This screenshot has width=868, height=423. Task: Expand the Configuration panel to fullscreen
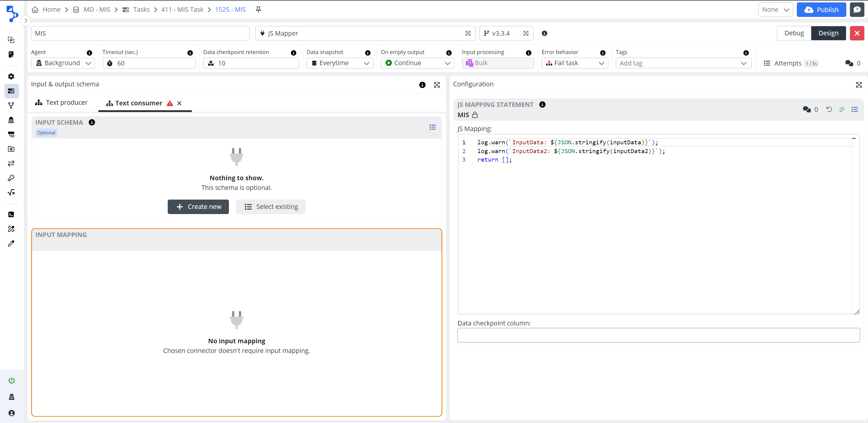859,85
